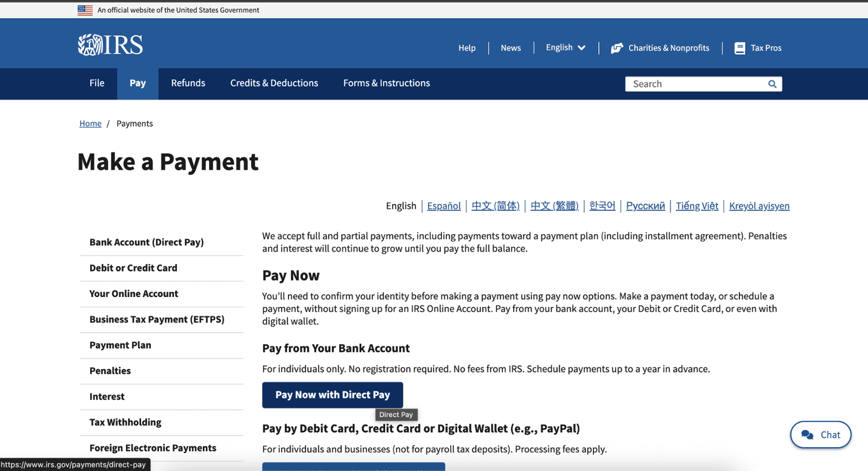The image size is (868, 471).
Task: Click the IRS logo
Action: pos(111,45)
